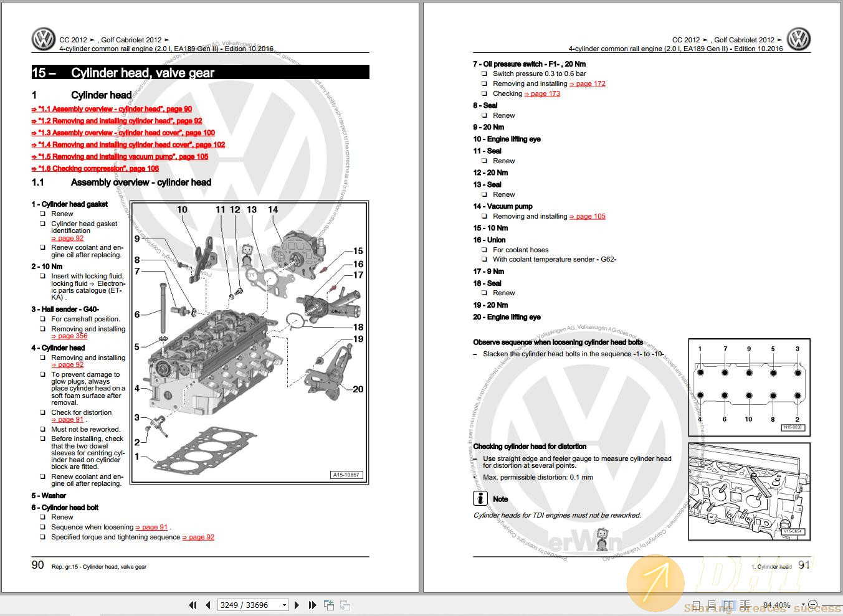Select text 'Checking cylinder head for distortion'

[x=530, y=447]
